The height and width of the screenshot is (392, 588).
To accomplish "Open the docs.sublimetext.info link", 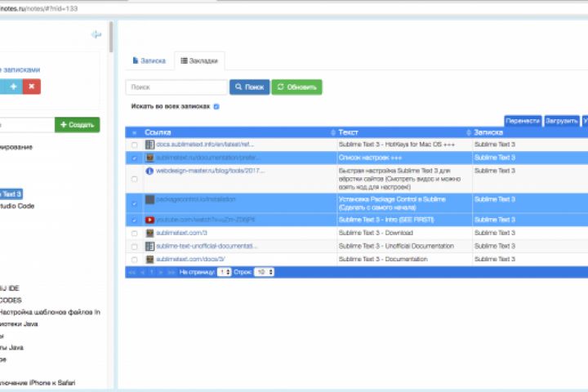I will coord(205,145).
